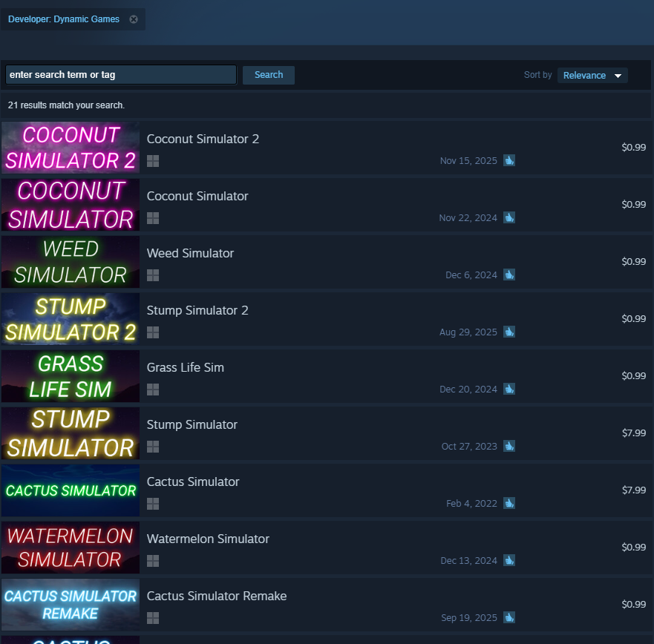This screenshot has height=644, width=654.
Task: Click the Dec 6, 2024 release date
Action: click(x=471, y=275)
